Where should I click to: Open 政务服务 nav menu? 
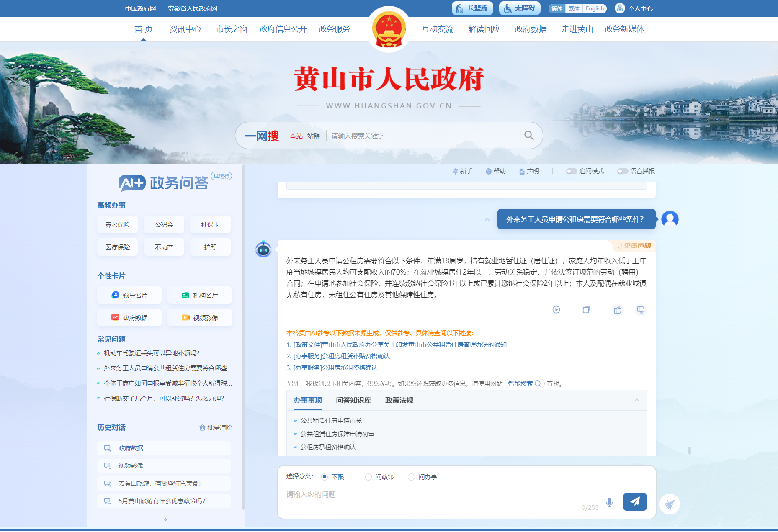pos(335,29)
